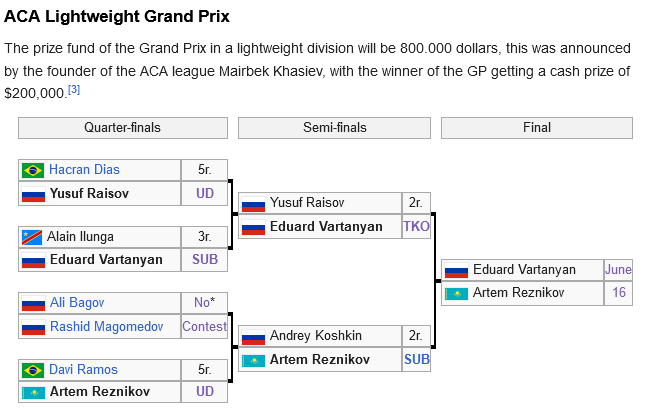
Task: Click Kazakhstan flag beside Artem Reznikov in Final
Action: coord(456,294)
